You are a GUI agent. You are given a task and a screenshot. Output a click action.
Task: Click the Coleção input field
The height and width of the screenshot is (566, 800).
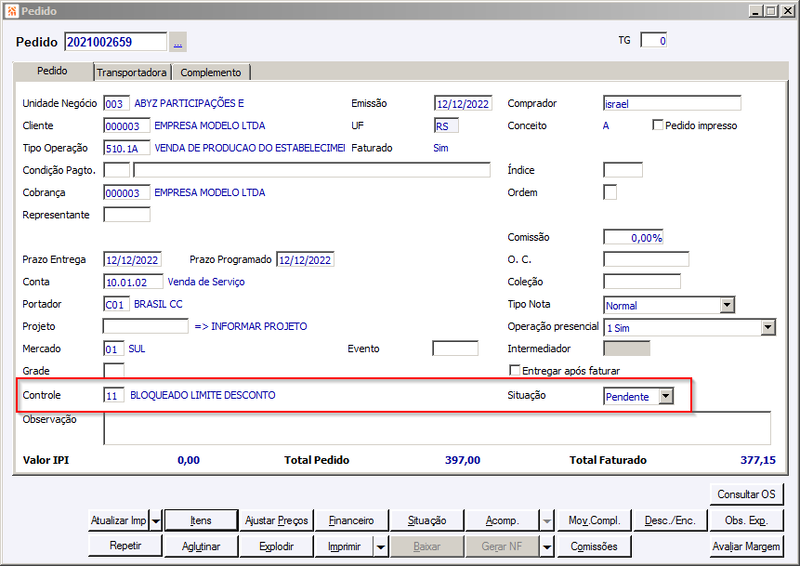tap(642, 282)
